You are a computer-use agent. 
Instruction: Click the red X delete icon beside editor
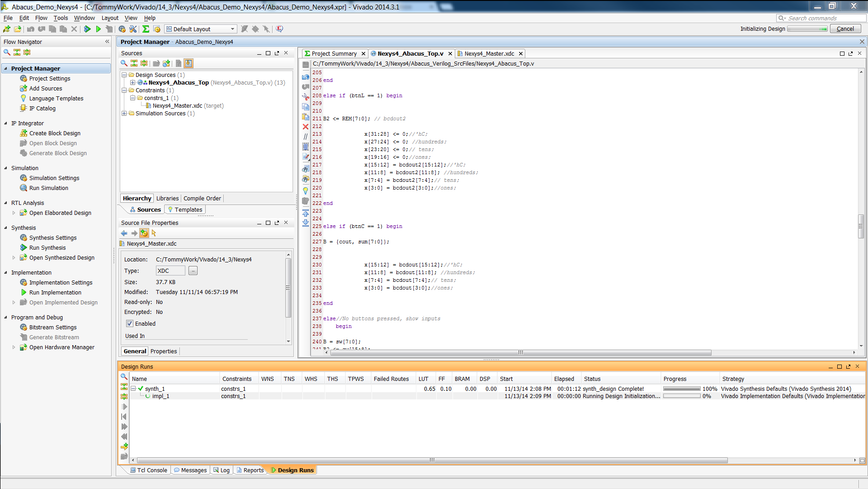click(x=306, y=127)
